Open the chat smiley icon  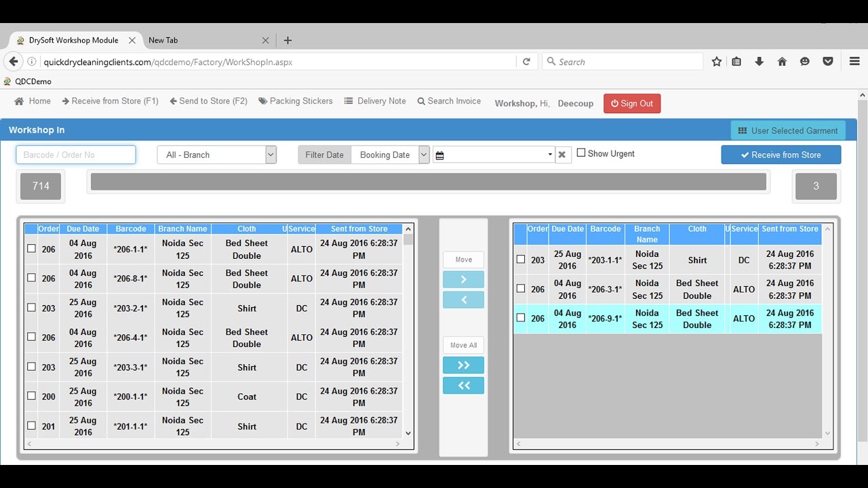pos(805,62)
